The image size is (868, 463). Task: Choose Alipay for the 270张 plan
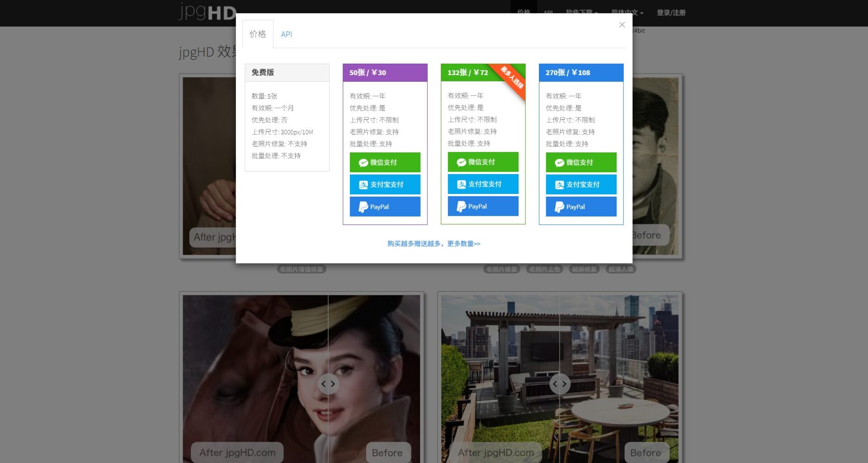click(581, 184)
